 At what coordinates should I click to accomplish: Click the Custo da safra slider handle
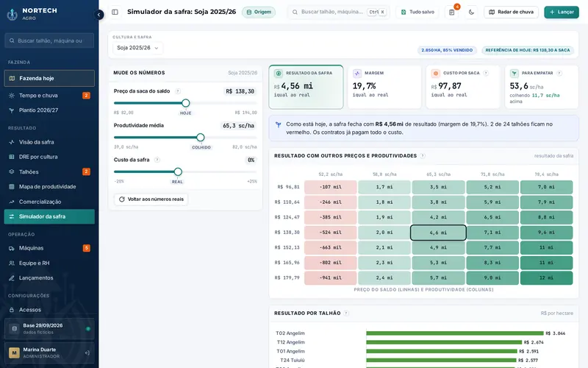click(x=178, y=171)
